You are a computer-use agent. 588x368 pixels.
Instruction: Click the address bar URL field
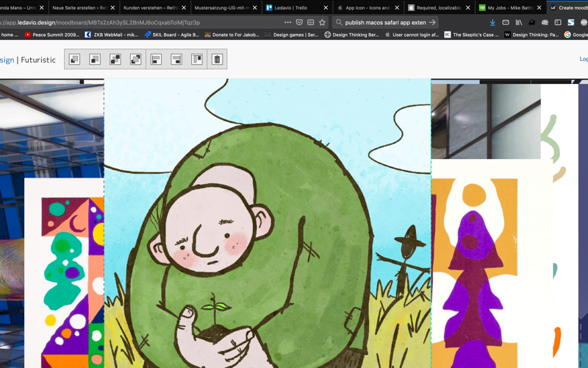(139, 23)
